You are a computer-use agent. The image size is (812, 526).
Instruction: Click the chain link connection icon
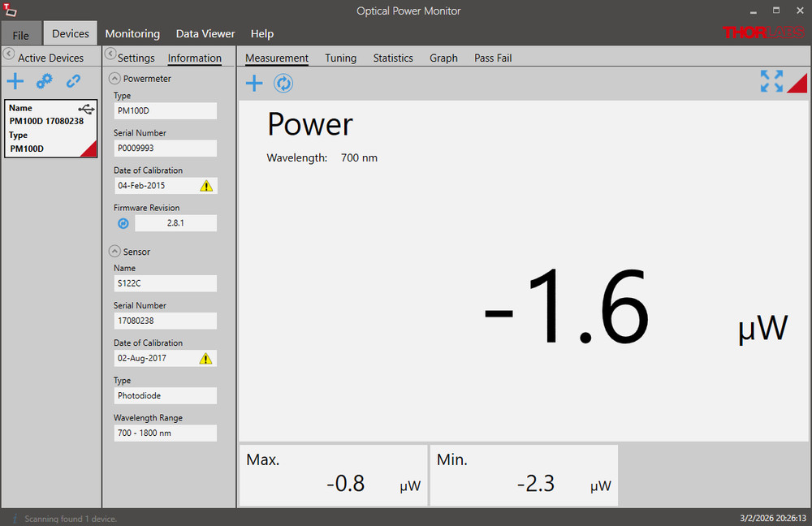pos(74,81)
